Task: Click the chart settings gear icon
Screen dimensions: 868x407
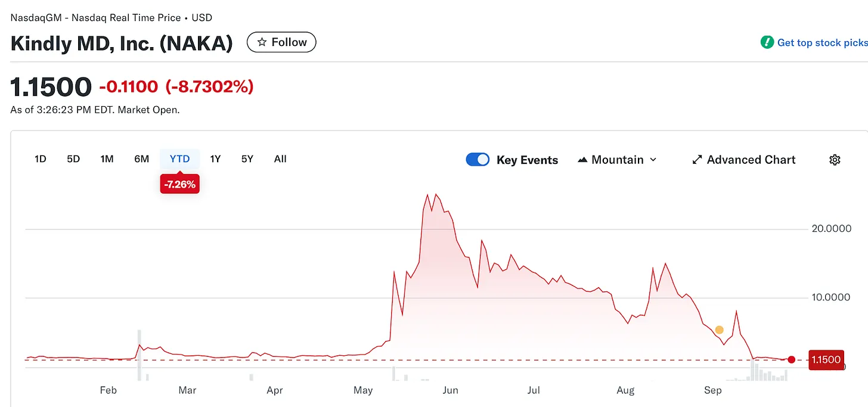Action: pyautogui.click(x=835, y=160)
